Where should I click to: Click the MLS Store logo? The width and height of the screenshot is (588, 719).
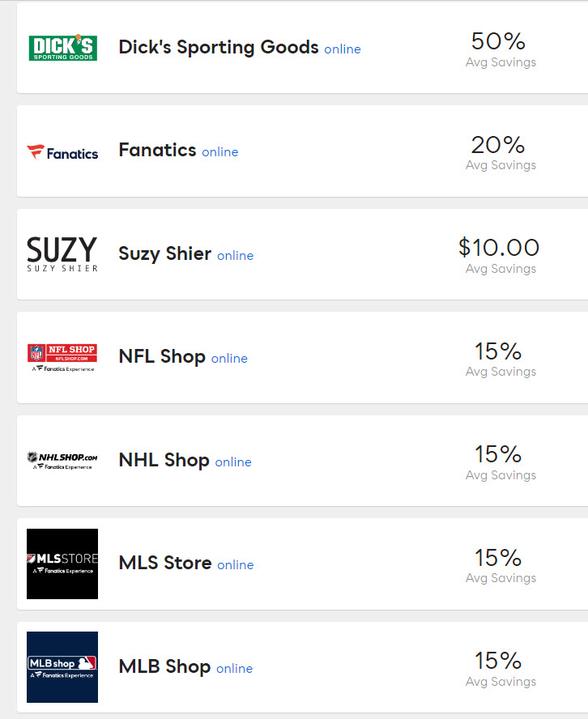pyautogui.click(x=62, y=564)
